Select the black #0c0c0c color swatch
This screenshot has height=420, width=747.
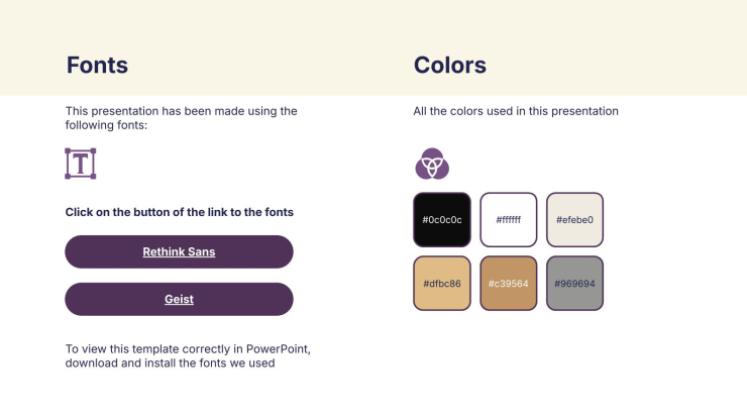441,219
